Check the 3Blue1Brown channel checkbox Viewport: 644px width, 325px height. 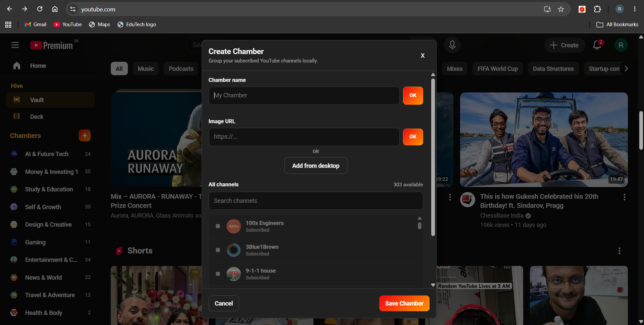(218, 250)
